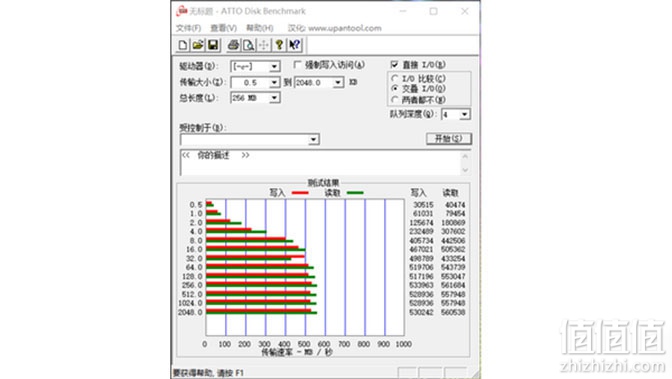The height and width of the screenshot is (379, 672).
Task: Click the Start button
Action: 449,138
